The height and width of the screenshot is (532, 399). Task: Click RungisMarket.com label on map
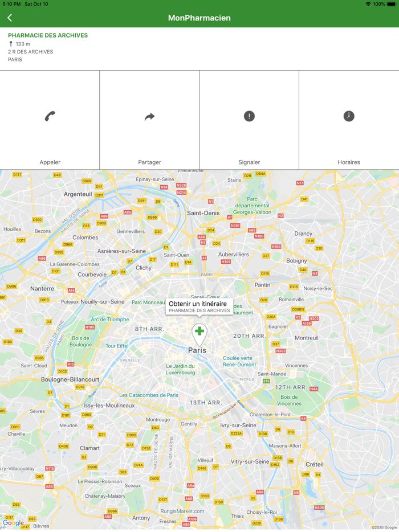click(182, 511)
